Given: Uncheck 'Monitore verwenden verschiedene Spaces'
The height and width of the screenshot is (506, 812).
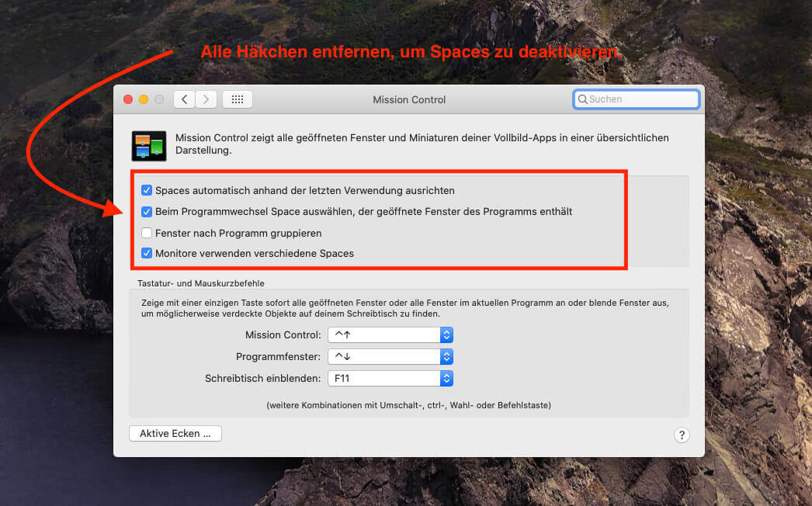Looking at the screenshot, I should 147,253.
